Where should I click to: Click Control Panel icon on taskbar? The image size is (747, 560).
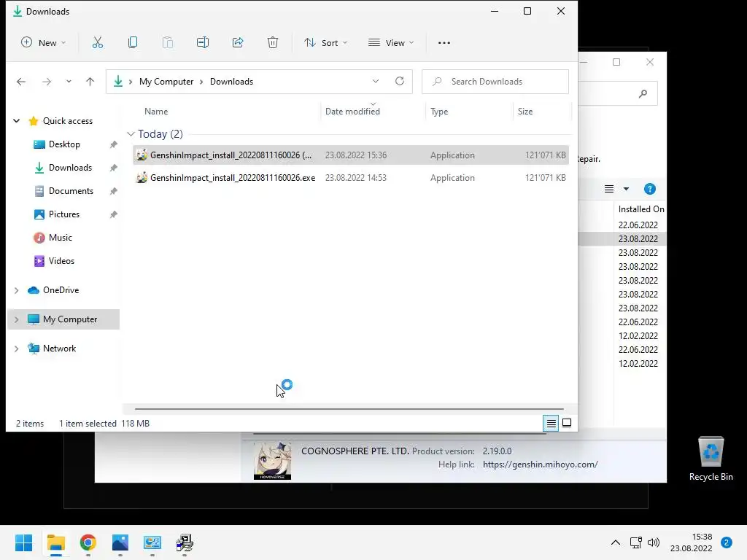tap(152, 542)
